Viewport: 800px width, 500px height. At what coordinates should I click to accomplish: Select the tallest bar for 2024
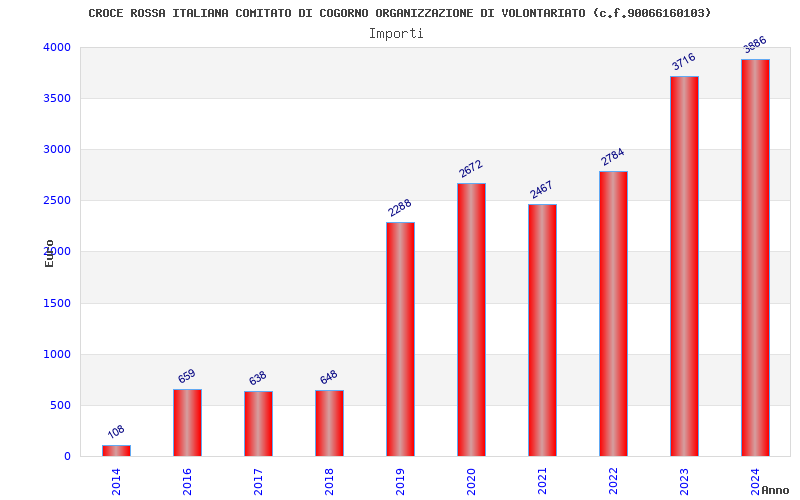[x=756, y=258]
